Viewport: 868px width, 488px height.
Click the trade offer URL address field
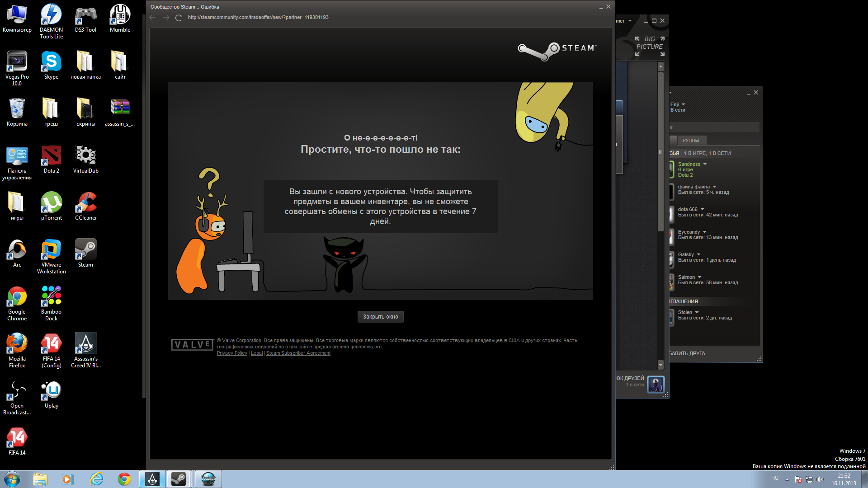click(x=258, y=18)
